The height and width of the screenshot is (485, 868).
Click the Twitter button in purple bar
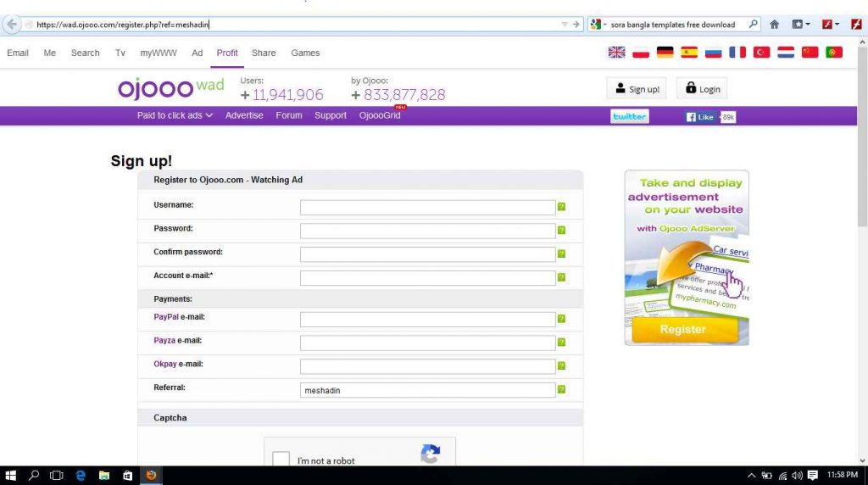tap(629, 116)
